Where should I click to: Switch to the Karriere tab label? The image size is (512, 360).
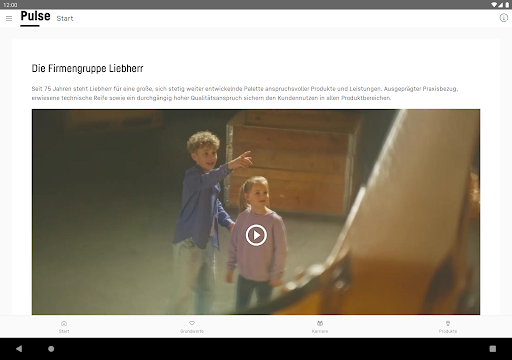click(320, 331)
